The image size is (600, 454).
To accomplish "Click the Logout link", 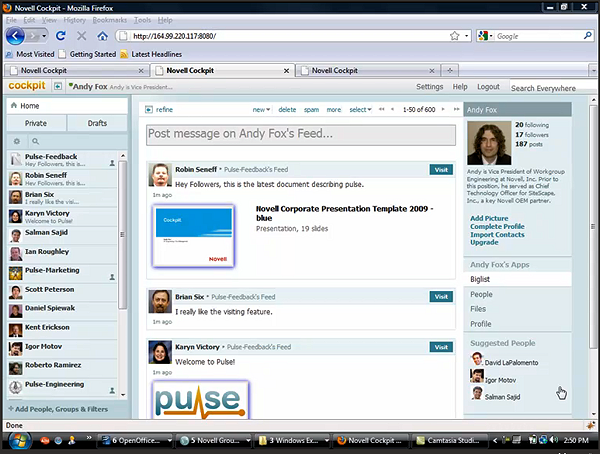I will point(488,87).
